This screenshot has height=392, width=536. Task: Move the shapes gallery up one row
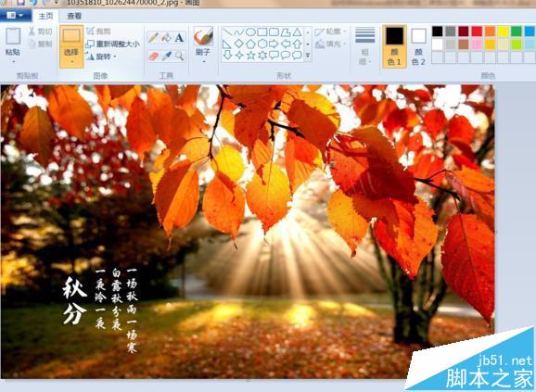(x=308, y=32)
